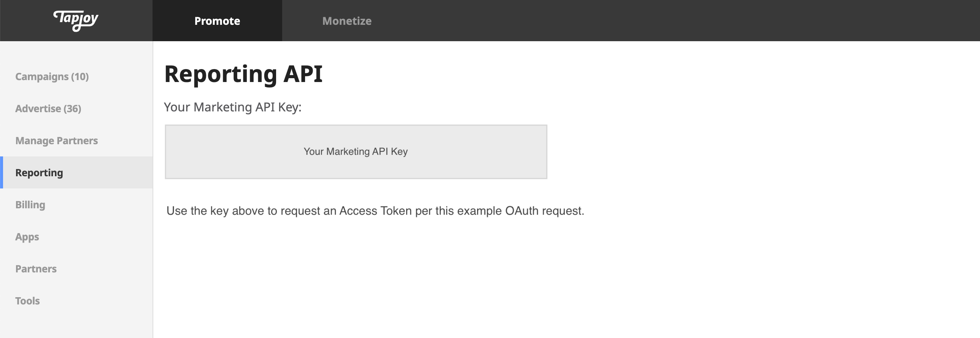Click the blue active indicator beside Reporting
Viewport: 980px width, 338px height.
[x=2, y=172]
